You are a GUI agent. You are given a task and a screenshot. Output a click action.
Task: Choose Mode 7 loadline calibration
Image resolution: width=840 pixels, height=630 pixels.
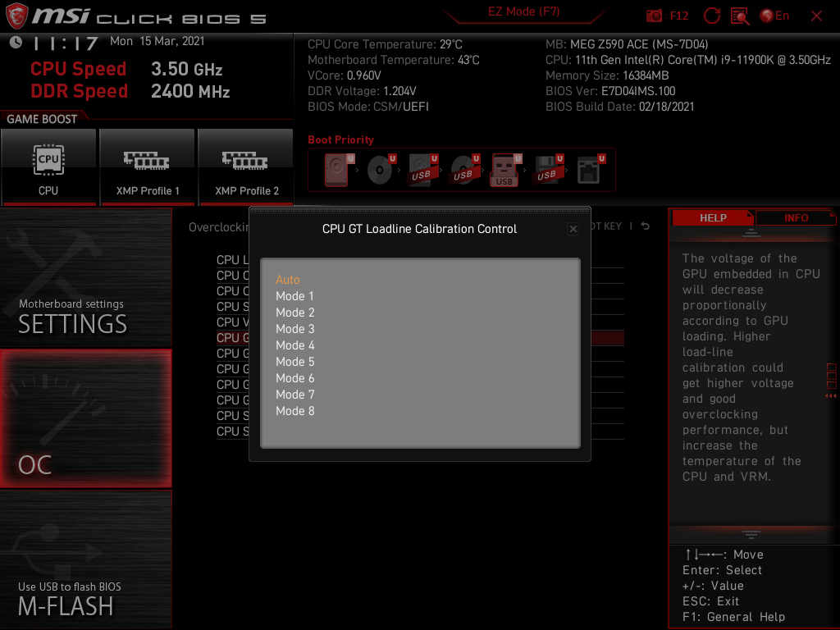coord(294,395)
